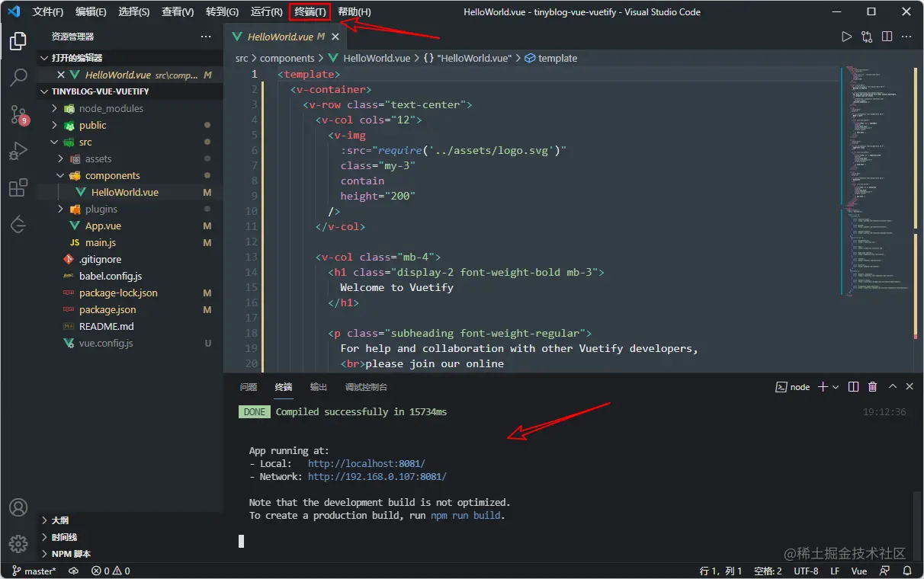Open the 选择(S) menu
This screenshot has width=924, height=579.
click(134, 11)
